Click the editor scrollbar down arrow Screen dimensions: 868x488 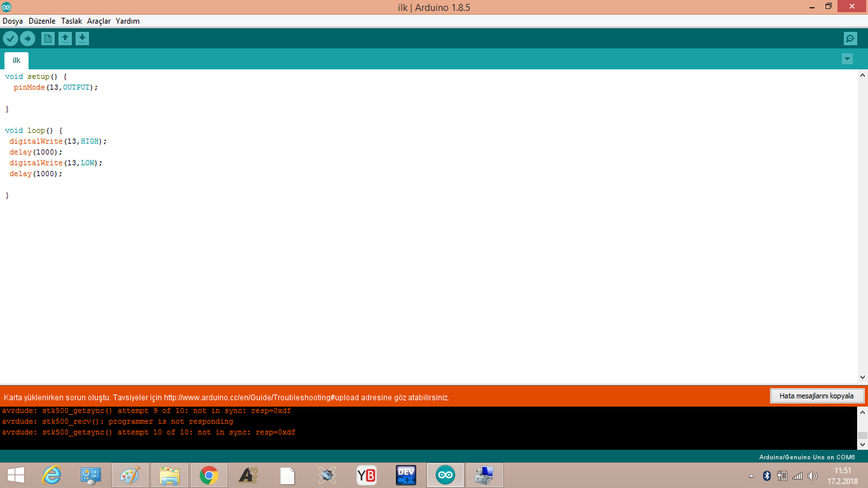[x=863, y=378]
